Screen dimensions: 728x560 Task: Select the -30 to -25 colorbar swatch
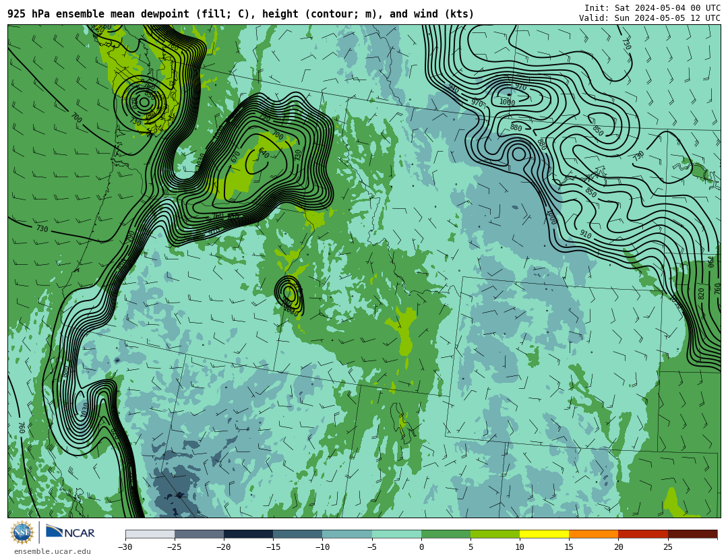150,534
